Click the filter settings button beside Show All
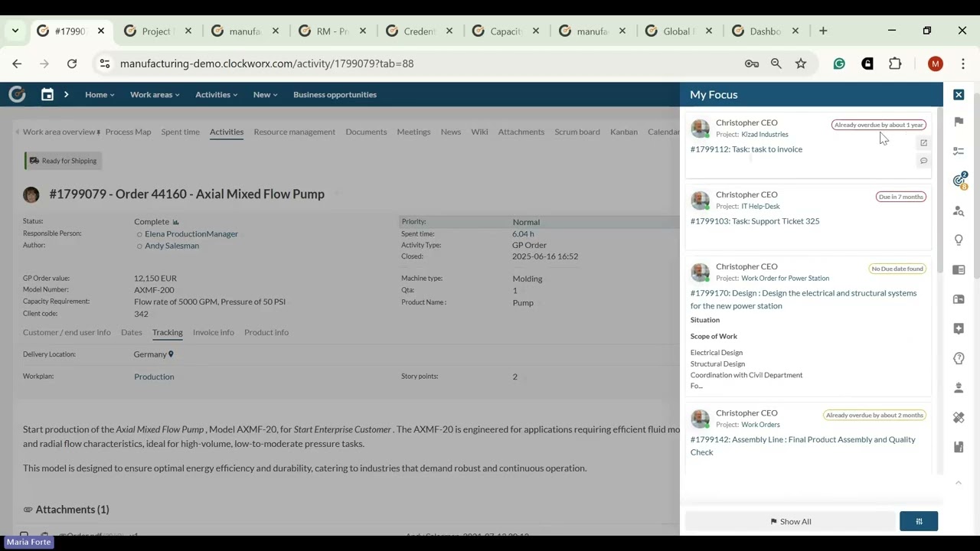Image resolution: width=980 pixels, height=551 pixels. [x=919, y=521]
